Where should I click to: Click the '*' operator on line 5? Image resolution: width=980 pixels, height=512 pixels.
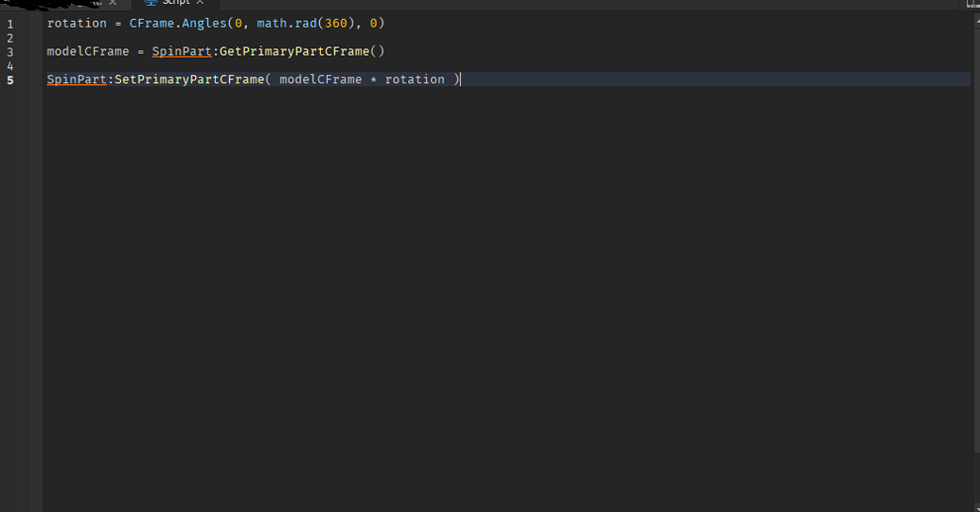coord(374,79)
